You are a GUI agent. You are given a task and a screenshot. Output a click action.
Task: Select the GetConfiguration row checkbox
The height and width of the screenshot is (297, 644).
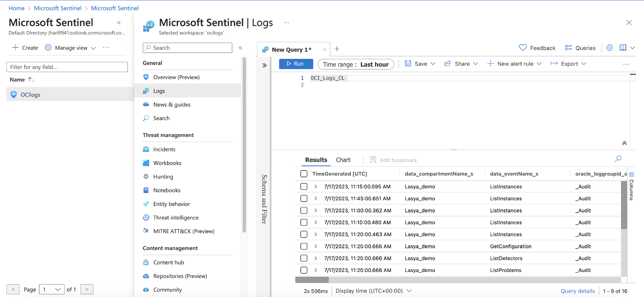pos(304,246)
